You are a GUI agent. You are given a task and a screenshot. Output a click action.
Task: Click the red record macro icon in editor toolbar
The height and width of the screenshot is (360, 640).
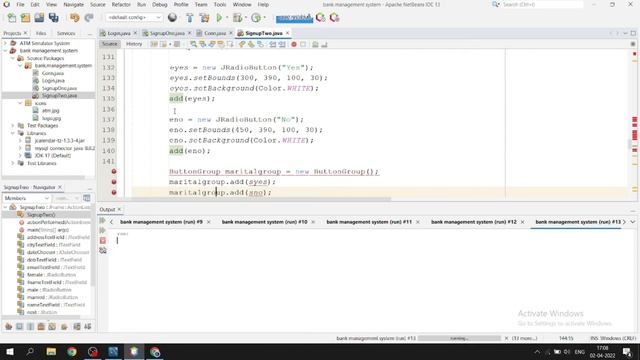coord(293,44)
